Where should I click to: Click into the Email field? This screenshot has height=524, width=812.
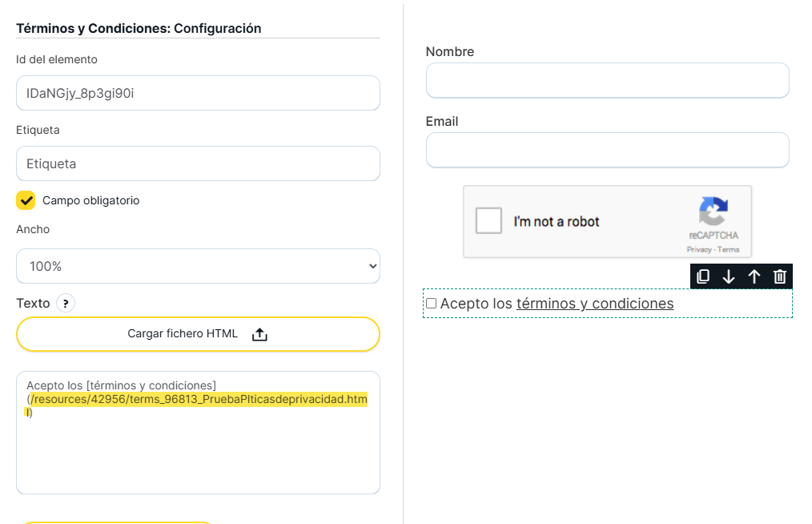pos(607,150)
